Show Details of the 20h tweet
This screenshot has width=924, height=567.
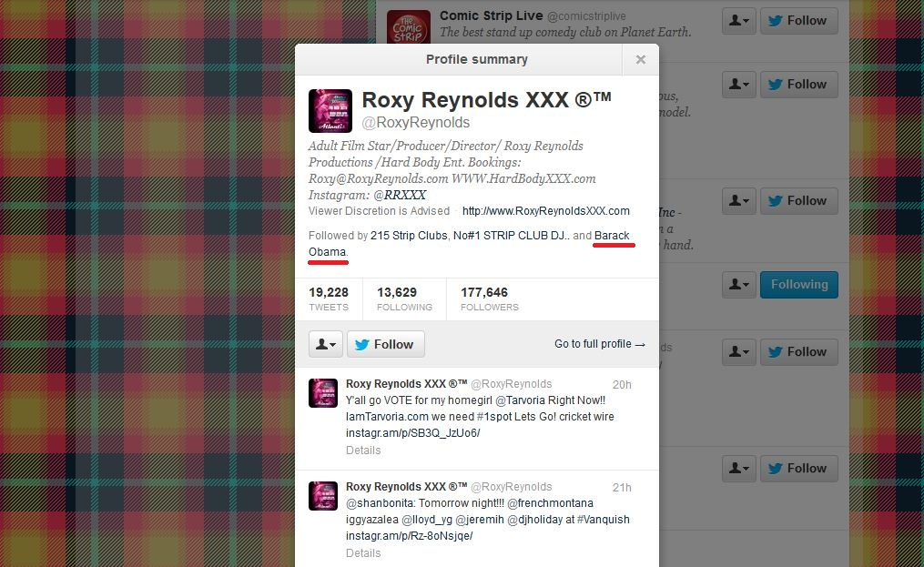[363, 451]
